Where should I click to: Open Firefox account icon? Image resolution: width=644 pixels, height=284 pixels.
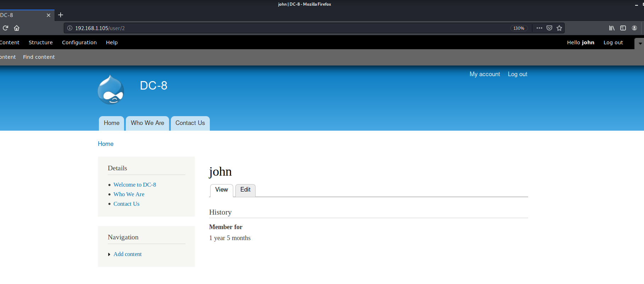(634, 28)
